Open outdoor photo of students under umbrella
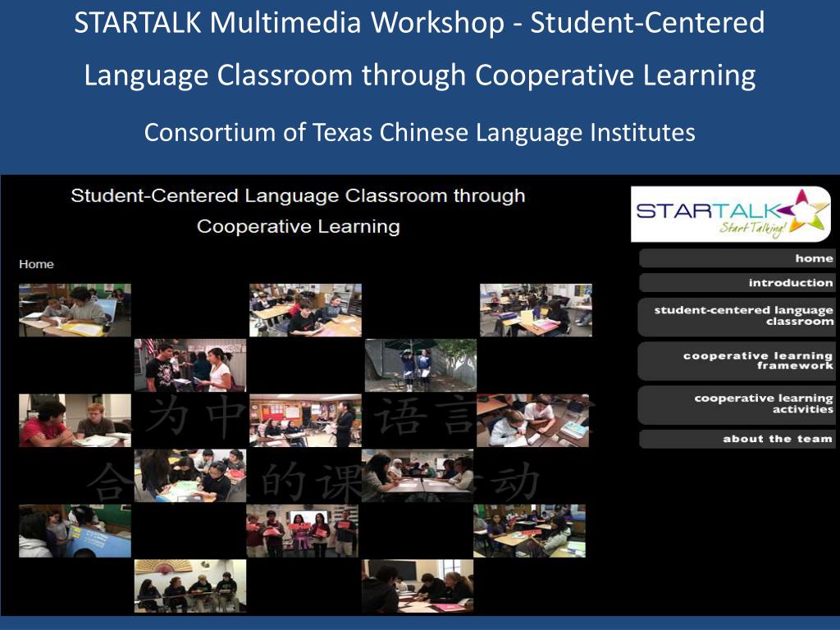Screen dimensions: 840x630 [421, 365]
